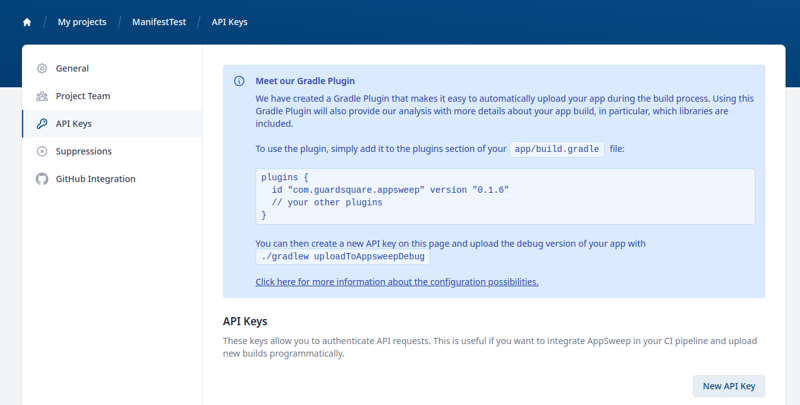Navigate to ManifestTest breadcrumb
800x405 pixels.
click(x=159, y=22)
